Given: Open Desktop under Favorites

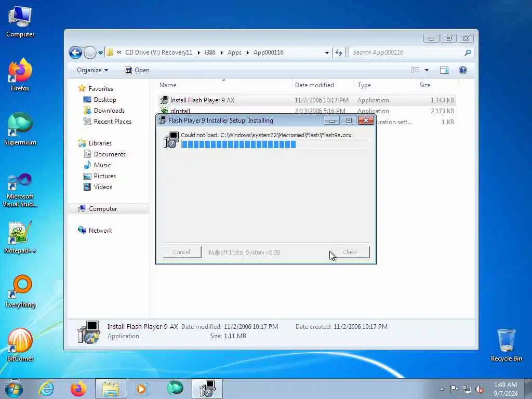Looking at the screenshot, I should point(105,100).
